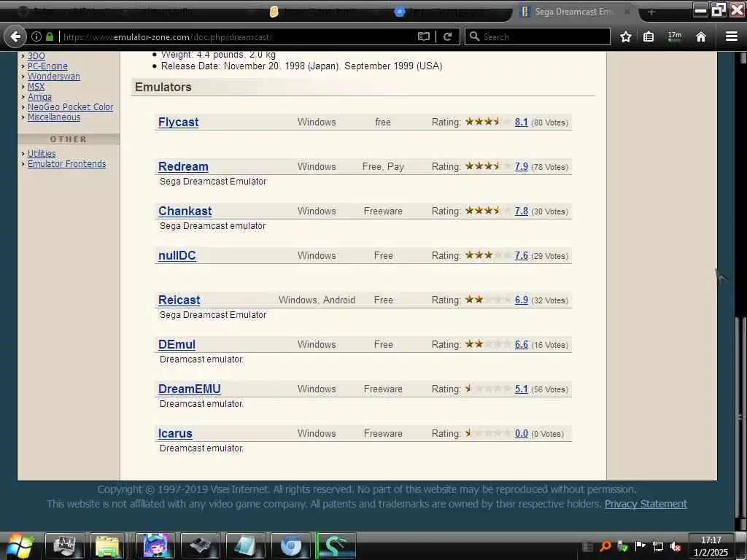Open the DreamEMU emulator link
This screenshot has height=560, width=747.
[x=189, y=389]
